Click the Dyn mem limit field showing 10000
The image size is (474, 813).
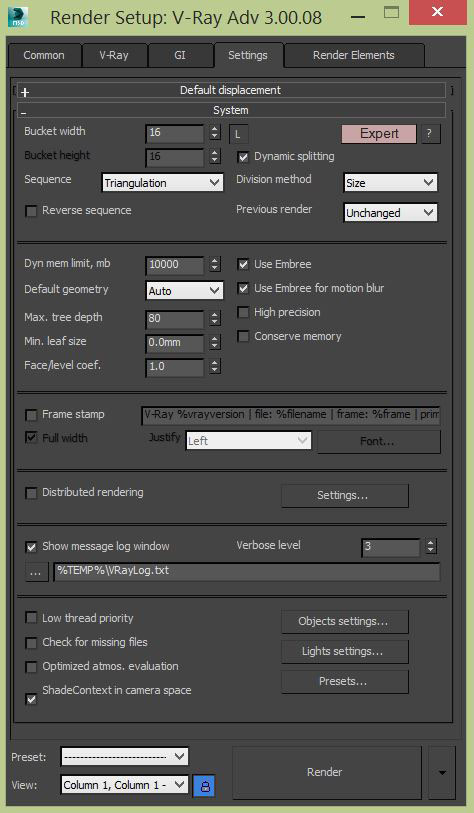point(175,265)
